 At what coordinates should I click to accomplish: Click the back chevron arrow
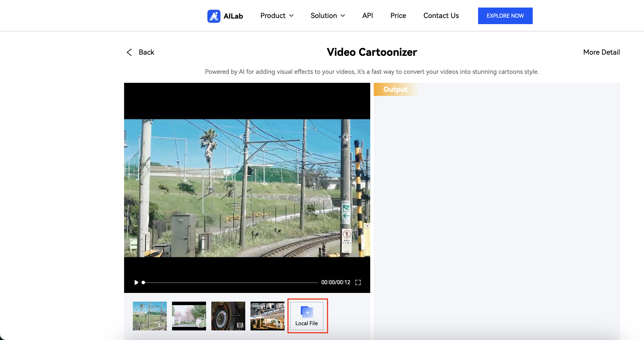tap(129, 52)
